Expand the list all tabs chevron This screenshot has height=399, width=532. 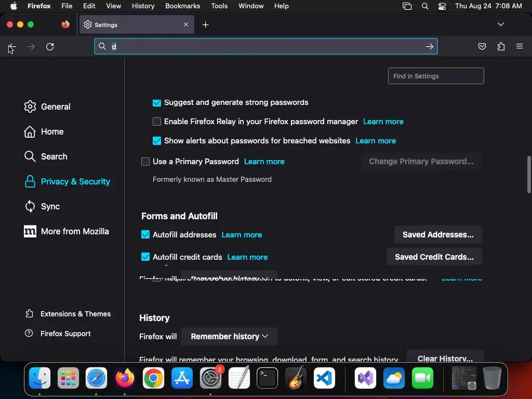pyautogui.click(x=500, y=24)
